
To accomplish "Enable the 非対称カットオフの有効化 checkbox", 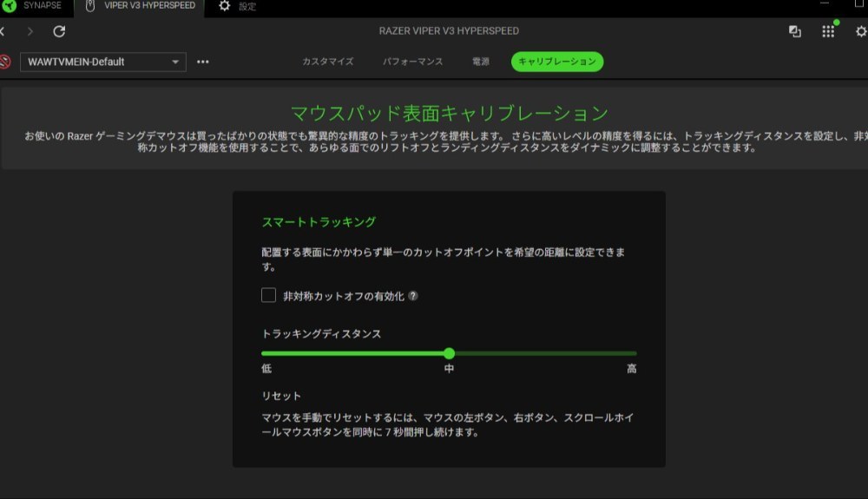I will tap(268, 295).
